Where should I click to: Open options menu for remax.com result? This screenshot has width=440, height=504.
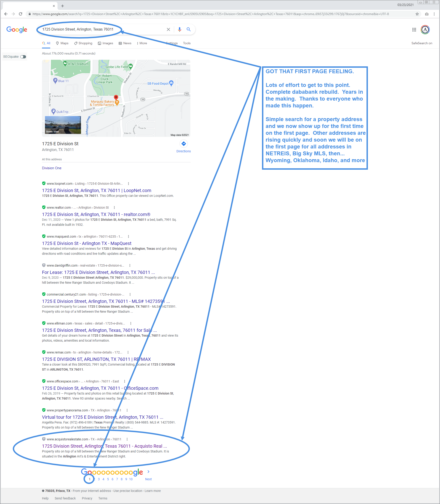[128, 352]
